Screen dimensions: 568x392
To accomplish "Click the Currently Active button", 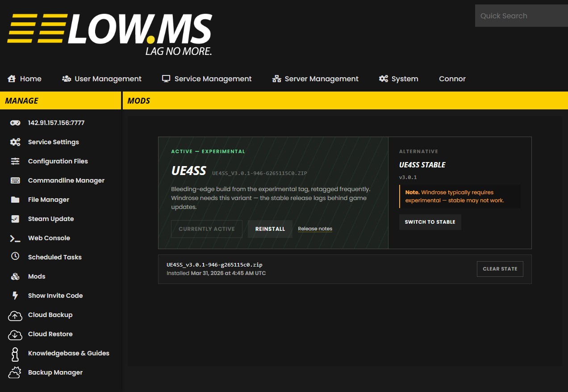I will coord(207,229).
